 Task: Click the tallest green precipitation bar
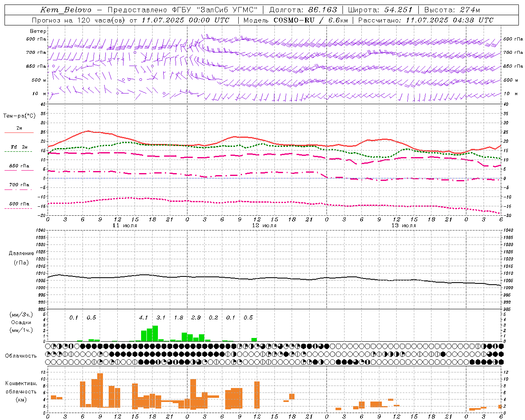(155, 333)
